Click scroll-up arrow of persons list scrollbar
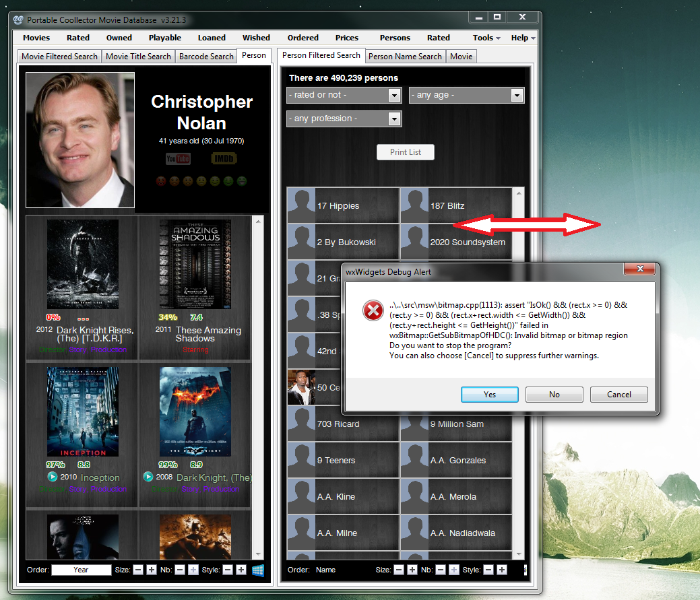This screenshot has height=600, width=700. point(519,193)
